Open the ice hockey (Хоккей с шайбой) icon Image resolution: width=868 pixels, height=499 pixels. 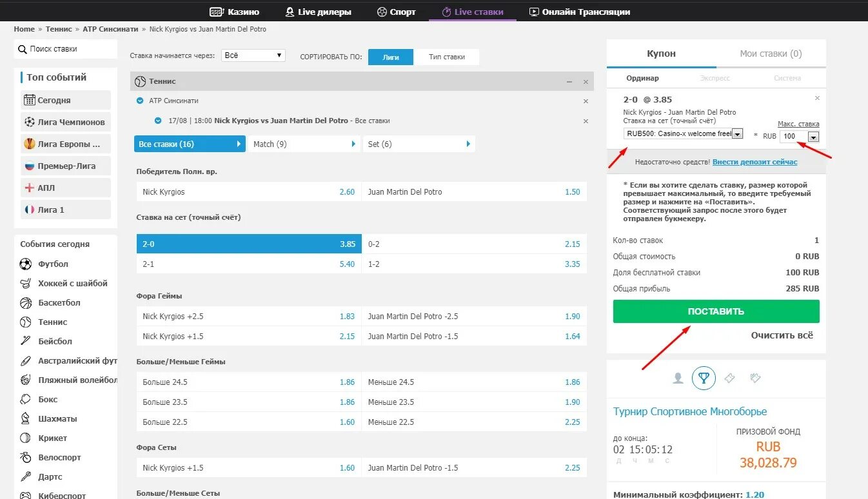(26, 283)
